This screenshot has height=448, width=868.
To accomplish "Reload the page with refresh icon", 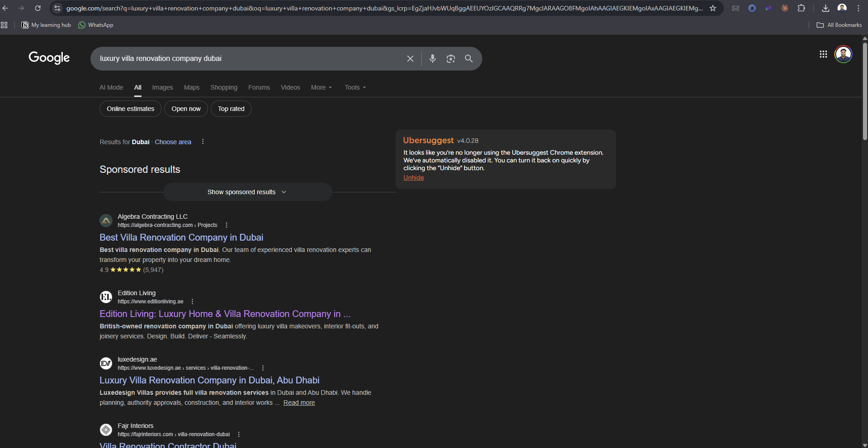I will pos(38,8).
